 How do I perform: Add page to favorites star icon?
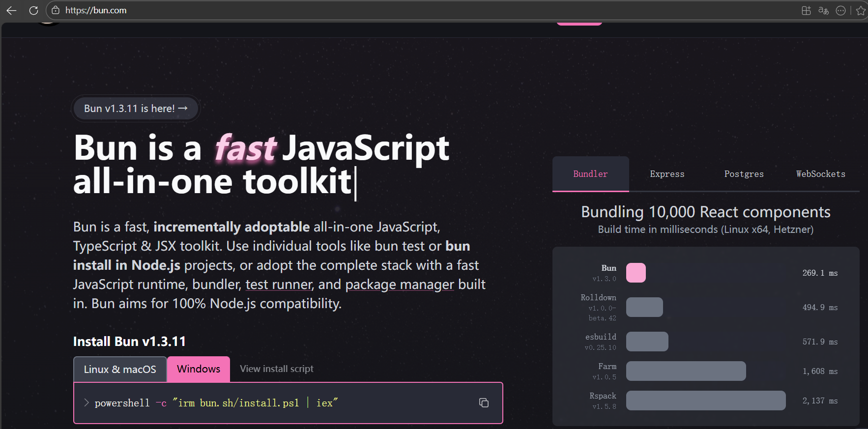(861, 10)
